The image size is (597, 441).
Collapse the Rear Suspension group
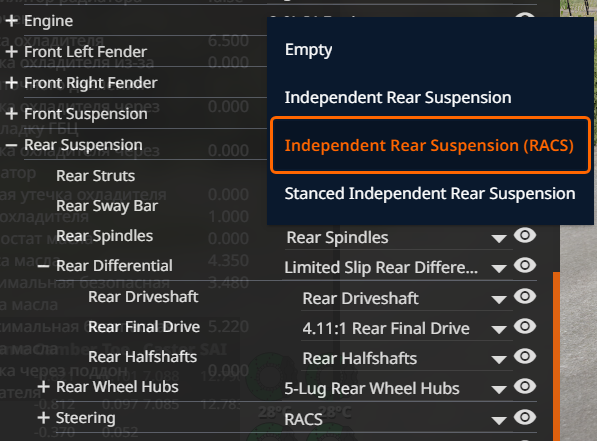click(x=11, y=145)
